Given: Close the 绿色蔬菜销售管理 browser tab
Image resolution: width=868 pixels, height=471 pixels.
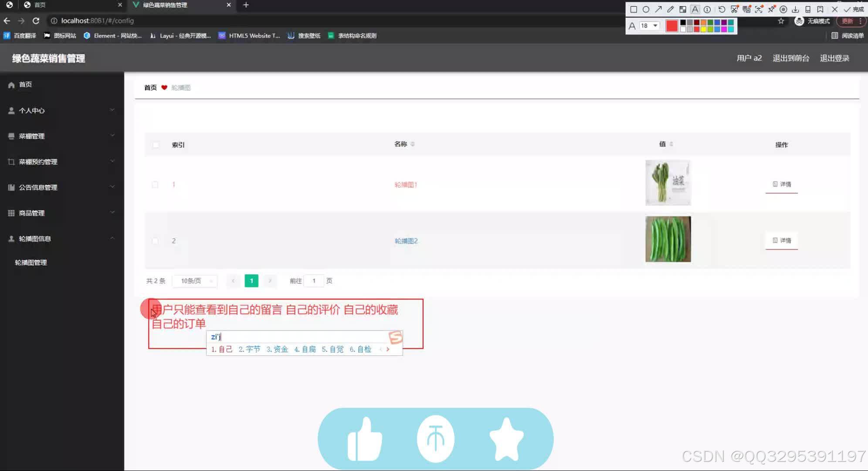Looking at the screenshot, I should pos(229,5).
